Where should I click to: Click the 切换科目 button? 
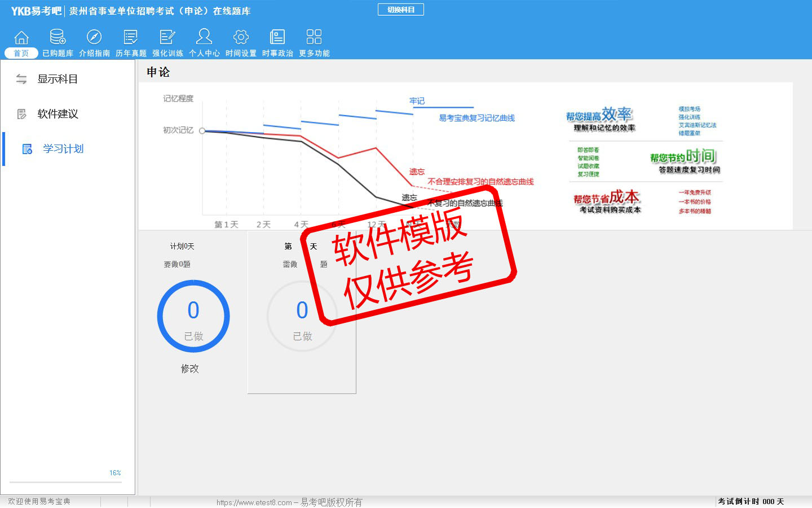pos(400,10)
